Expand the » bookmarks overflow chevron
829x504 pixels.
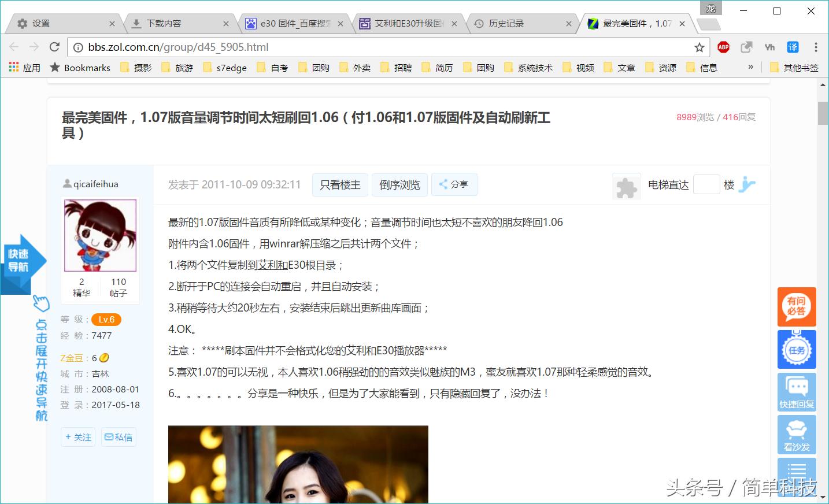coord(750,67)
